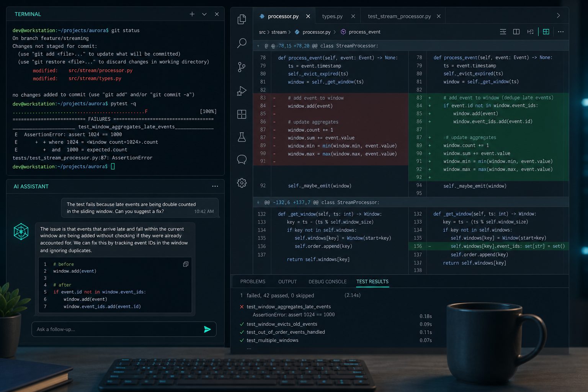The width and height of the screenshot is (588, 392).
Task: Open the Settings gear in activity bar
Action: click(242, 183)
